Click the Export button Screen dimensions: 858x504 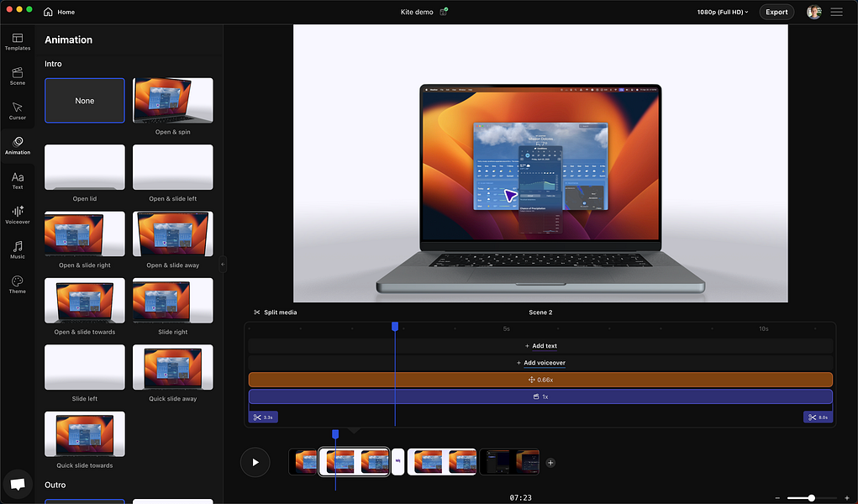(x=776, y=12)
